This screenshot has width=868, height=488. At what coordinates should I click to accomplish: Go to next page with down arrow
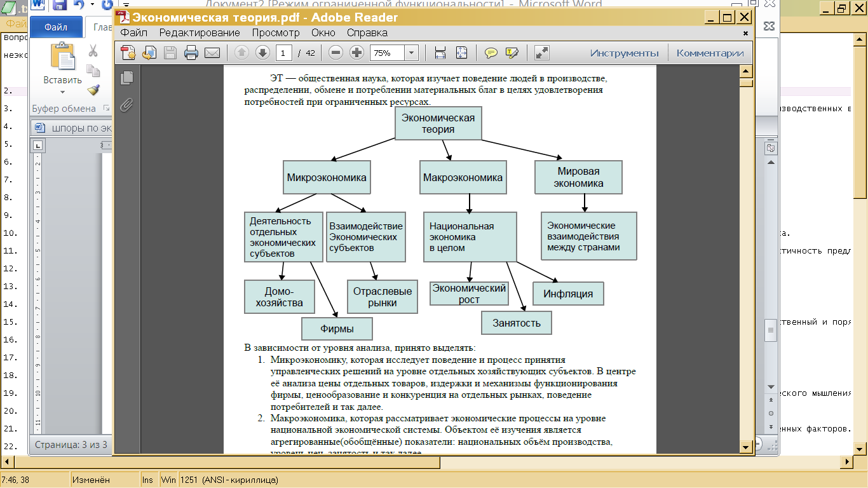pos(262,53)
